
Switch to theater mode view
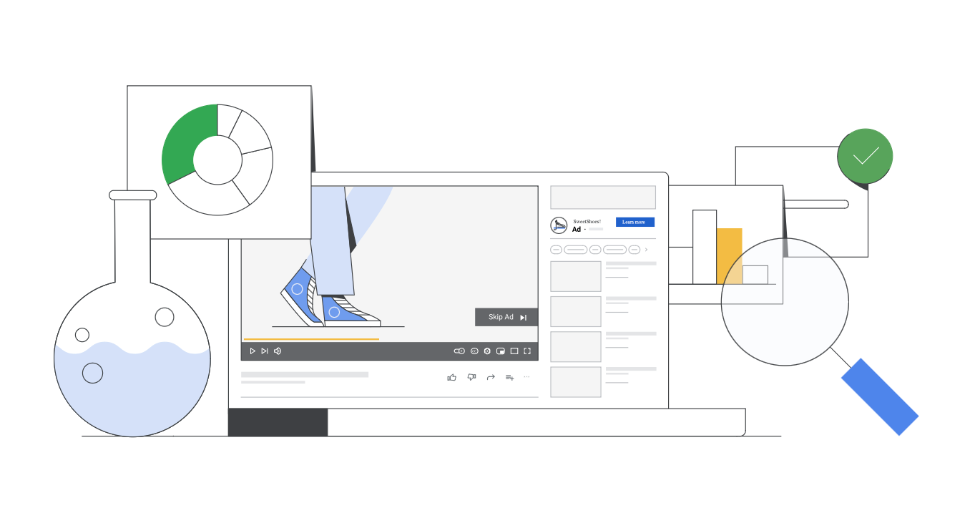pyautogui.click(x=514, y=351)
